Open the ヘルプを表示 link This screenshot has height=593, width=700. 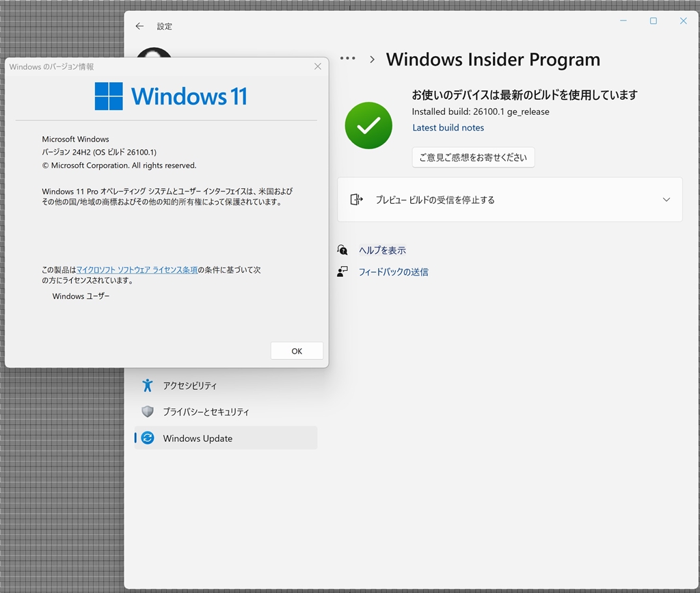(383, 250)
